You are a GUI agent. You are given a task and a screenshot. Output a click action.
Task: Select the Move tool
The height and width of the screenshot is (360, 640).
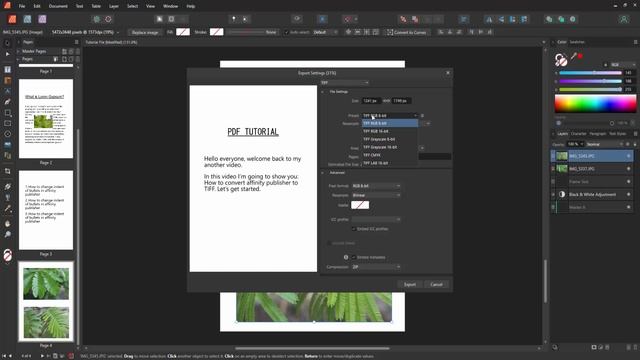pos(7,43)
